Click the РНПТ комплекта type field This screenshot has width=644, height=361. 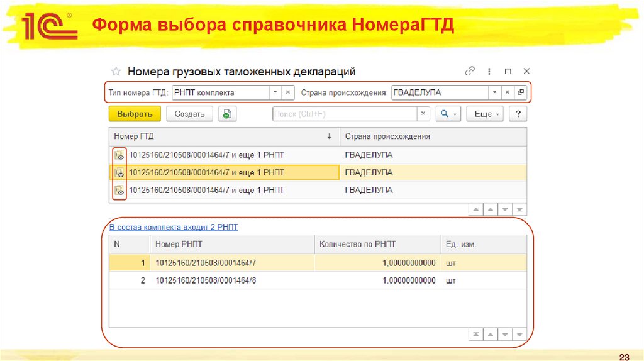pos(221,92)
